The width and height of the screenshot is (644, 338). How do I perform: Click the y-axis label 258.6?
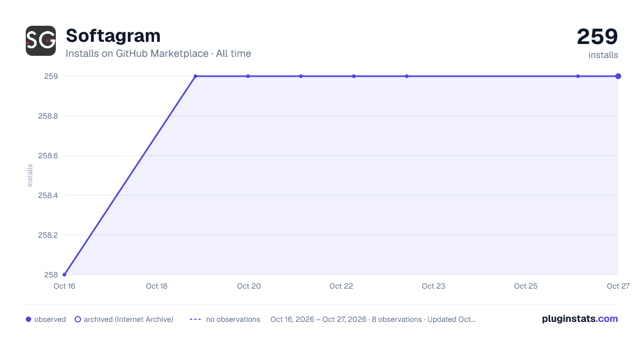pyautogui.click(x=48, y=156)
